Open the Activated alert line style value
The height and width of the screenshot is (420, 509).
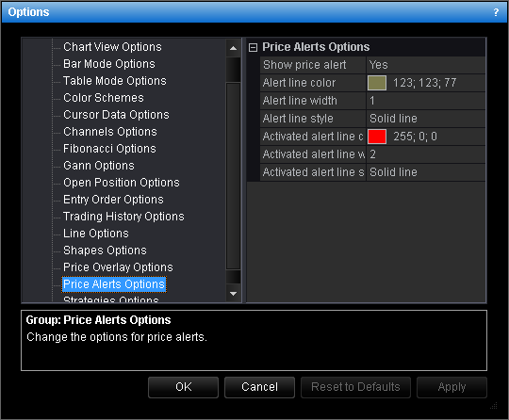425,172
